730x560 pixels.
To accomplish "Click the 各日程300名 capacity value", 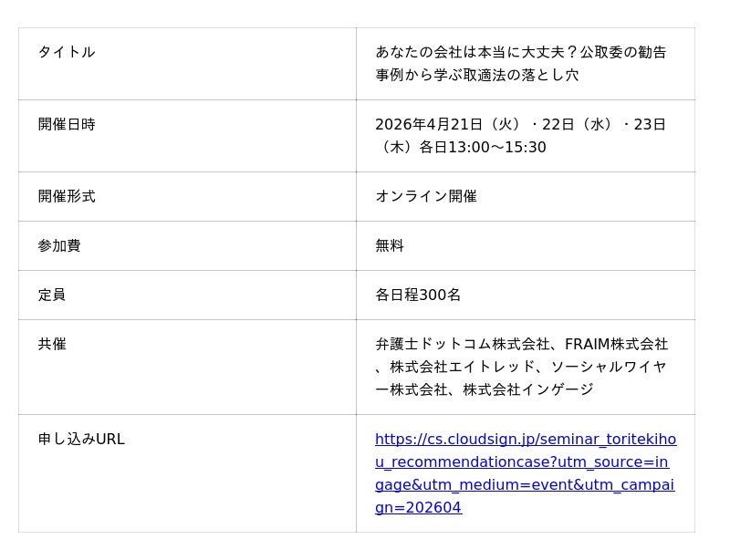I will 418,296.
